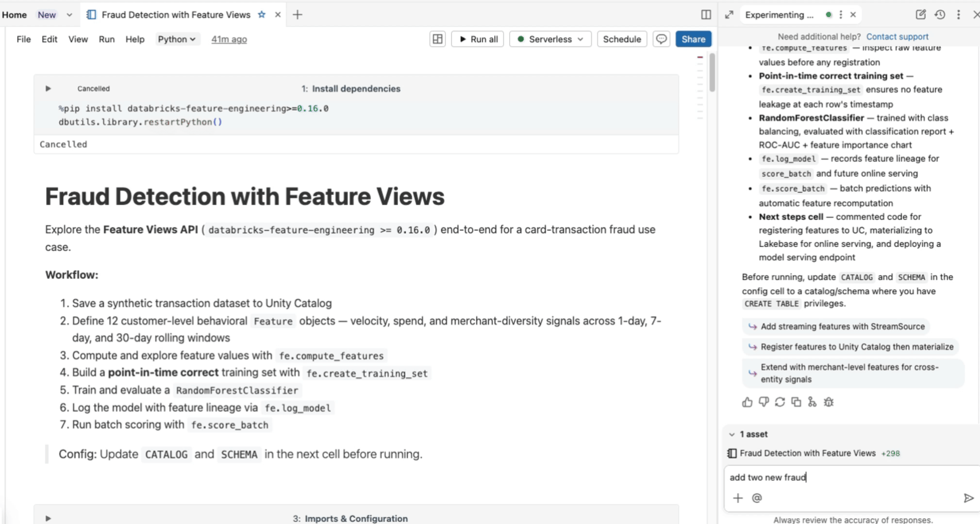Give thumbs down to the response
This screenshot has width=980, height=524.
764,402
